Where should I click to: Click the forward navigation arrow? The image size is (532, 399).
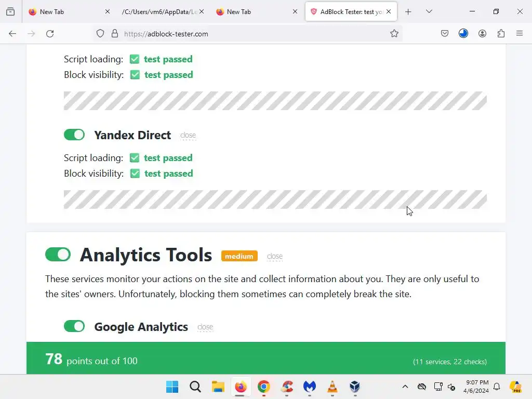[31, 34]
